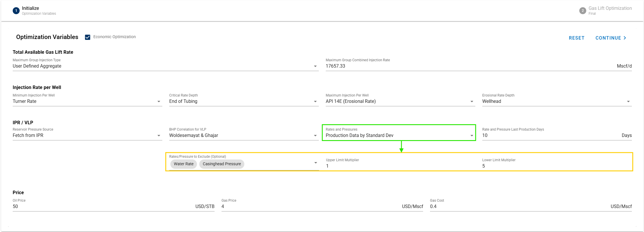Click the Water Rate chip
The width and height of the screenshot is (644, 232).
(184, 164)
